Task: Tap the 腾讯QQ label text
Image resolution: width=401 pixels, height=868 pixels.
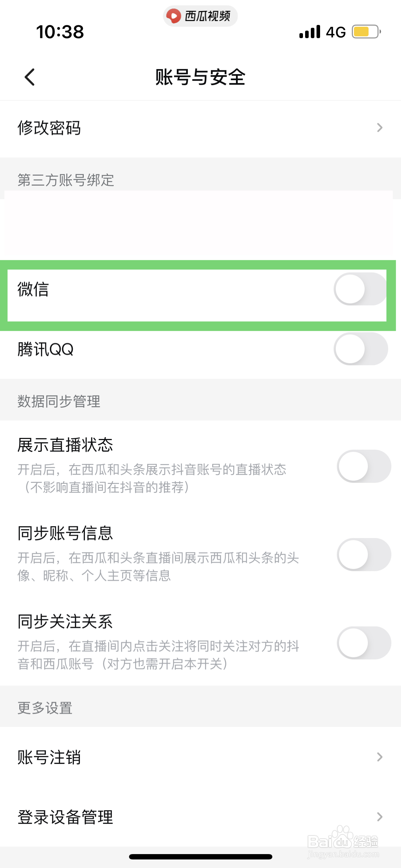Action: click(x=46, y=349)
